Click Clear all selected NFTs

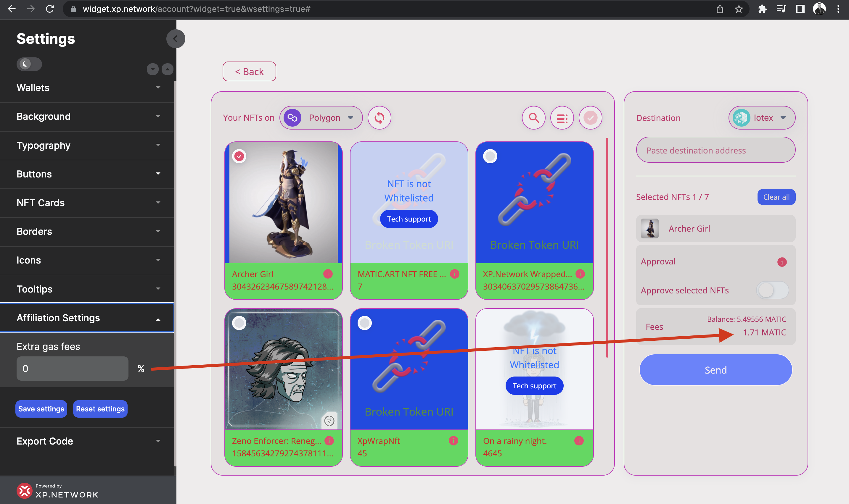[x=776, y=197]
